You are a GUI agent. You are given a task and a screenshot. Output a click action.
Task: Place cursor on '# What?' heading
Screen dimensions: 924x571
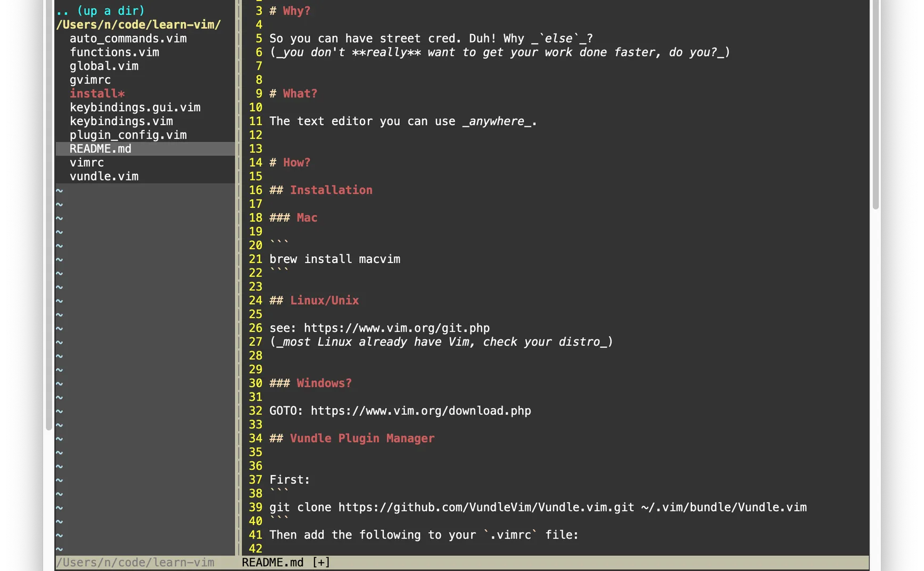tap(293, 94)
